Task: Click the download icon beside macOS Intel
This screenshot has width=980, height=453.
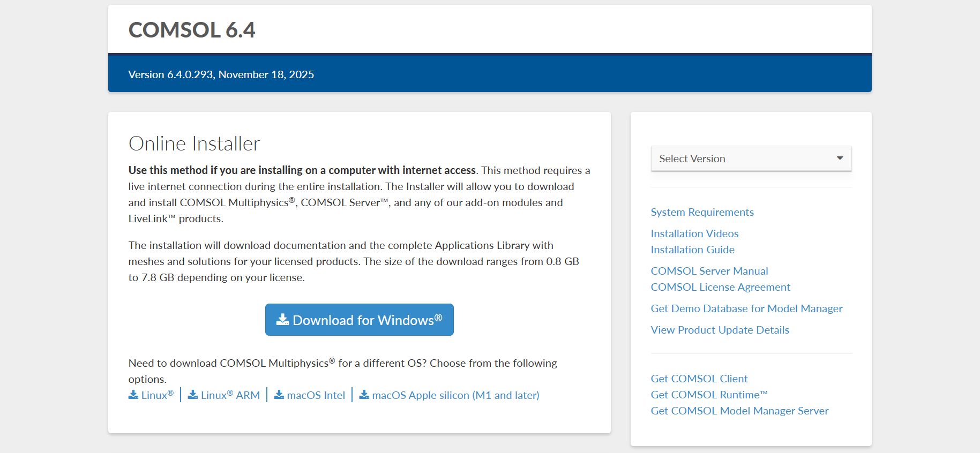Action: [279, 395]
